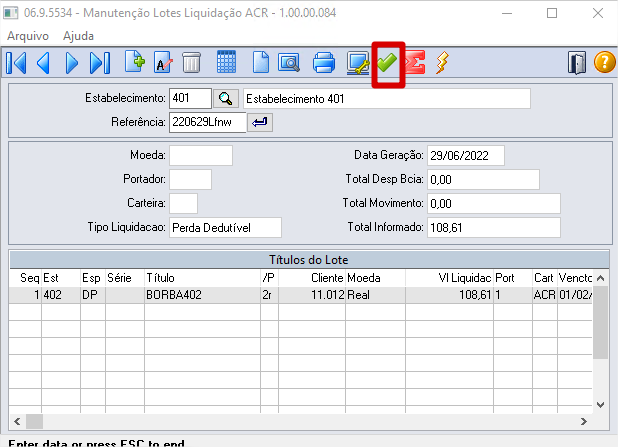The height and width of the screenshot is (447, 618).
Task: Click the modify record icon
Action: [163, 63]
